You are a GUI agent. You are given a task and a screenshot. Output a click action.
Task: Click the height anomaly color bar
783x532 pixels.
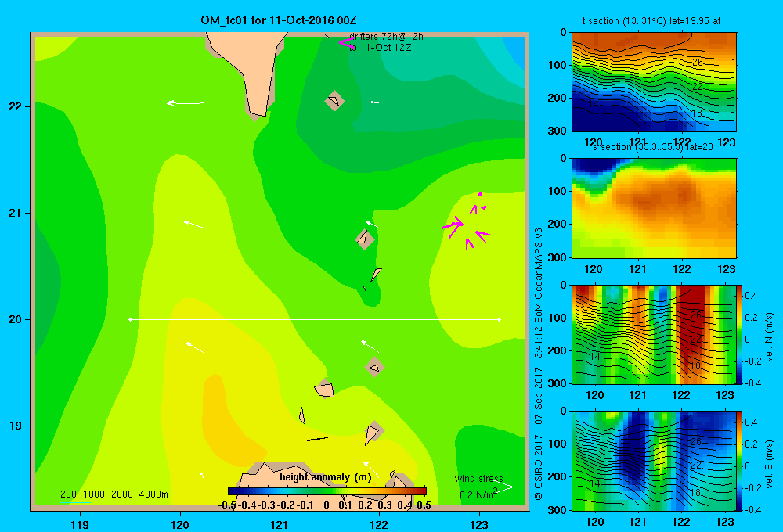327,491
